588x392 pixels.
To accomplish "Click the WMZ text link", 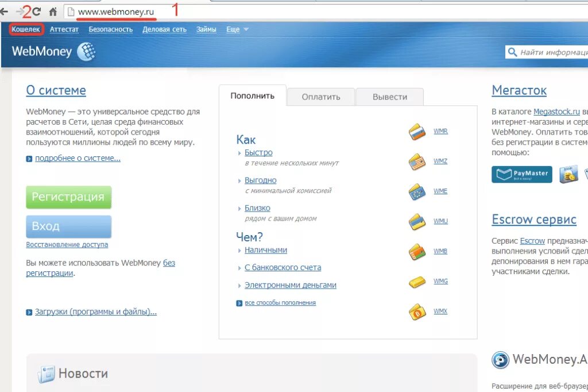I will click(440, 161).
